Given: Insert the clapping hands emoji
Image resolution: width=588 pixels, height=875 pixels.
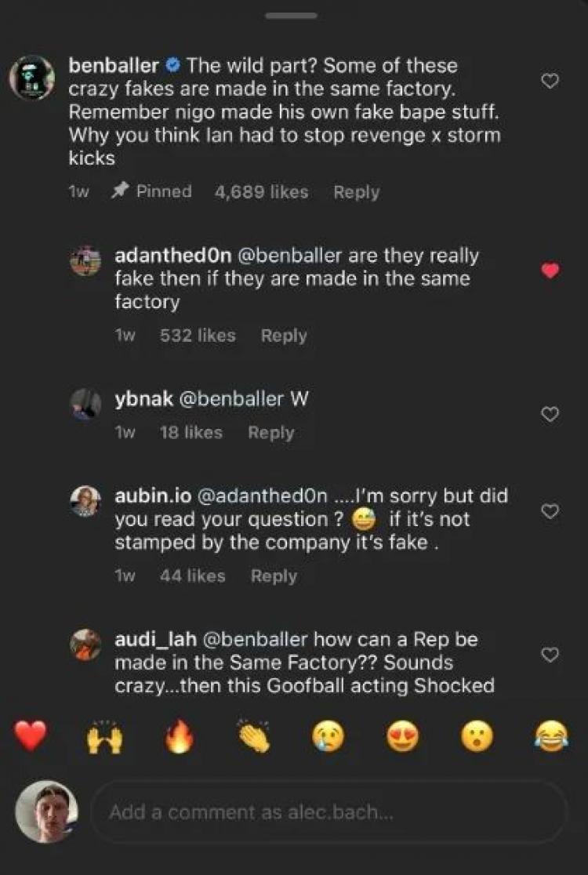Looking at the screenshot, I should (253, 736).
